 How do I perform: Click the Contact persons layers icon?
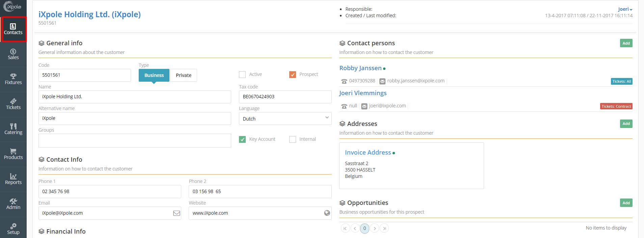coord(342,43)
